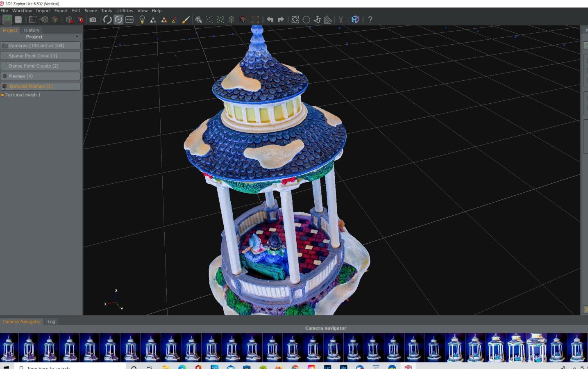Click the undo arrow icon

[270, 19]
